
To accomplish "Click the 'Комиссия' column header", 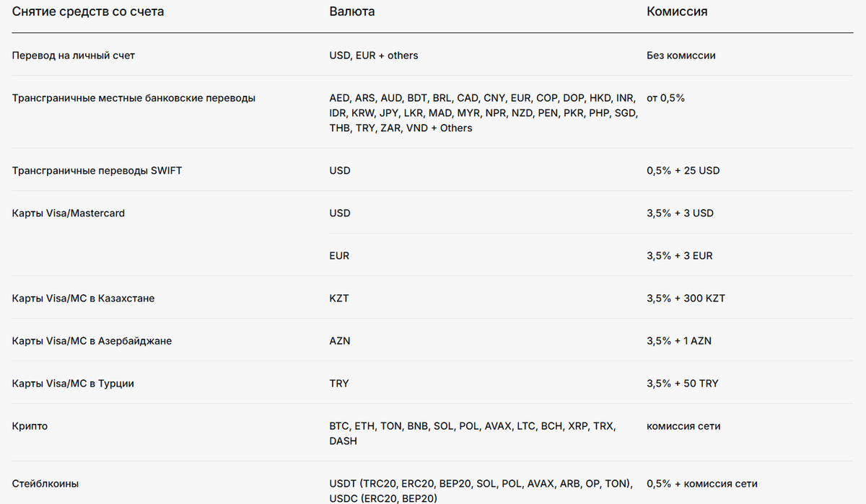I will 677,12.
